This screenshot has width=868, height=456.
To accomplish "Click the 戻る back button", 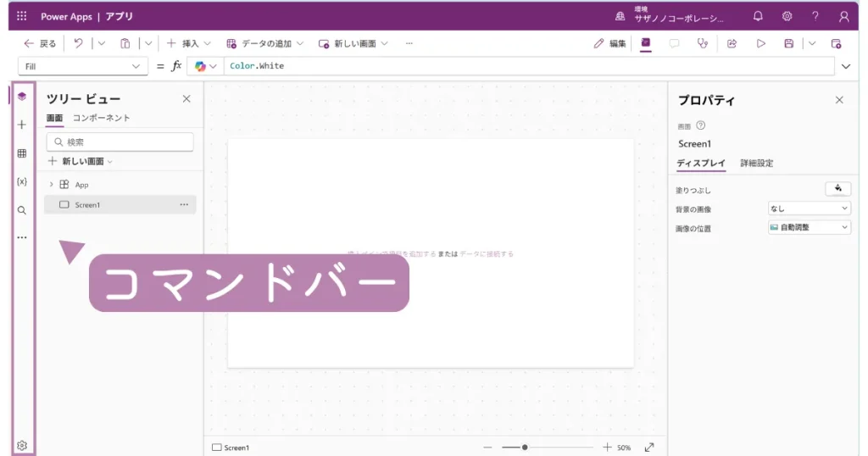I will click(x=40, y=43).
